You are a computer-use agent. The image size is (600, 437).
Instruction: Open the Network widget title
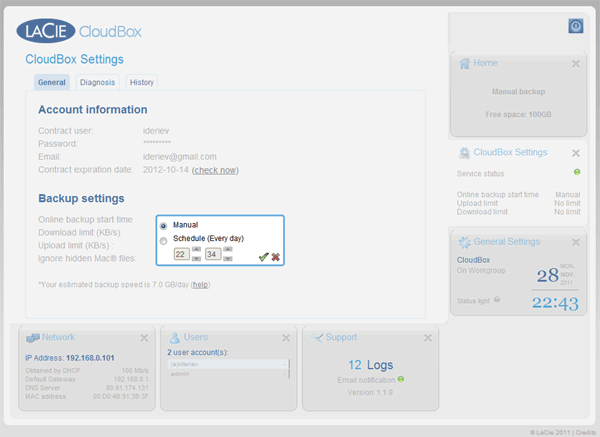click(x=58, y=337)
